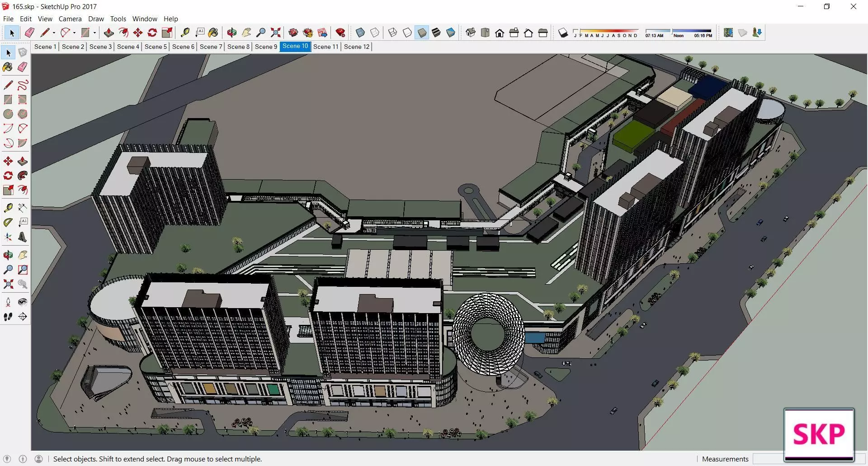Pick the Rotated Rectangle tool
Image resolution: width=868 pixels, height=466 pixels.
click(x=23, y=100)
